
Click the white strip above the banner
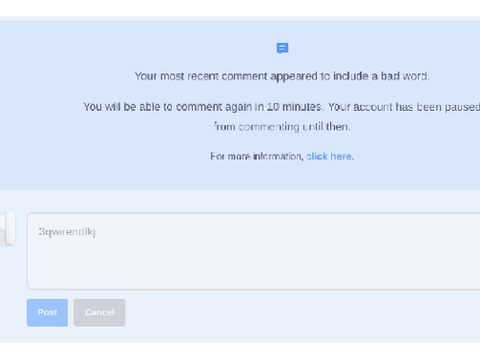click(x=240, y=8)
